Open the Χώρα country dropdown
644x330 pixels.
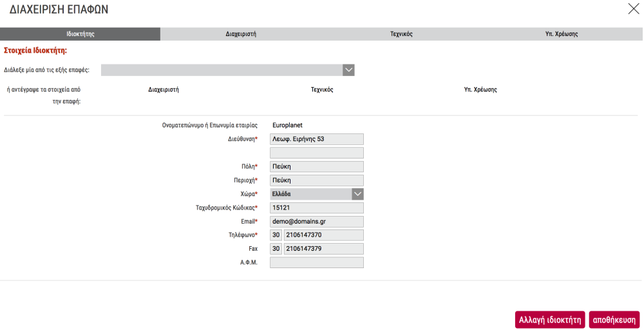click(357, 194)
